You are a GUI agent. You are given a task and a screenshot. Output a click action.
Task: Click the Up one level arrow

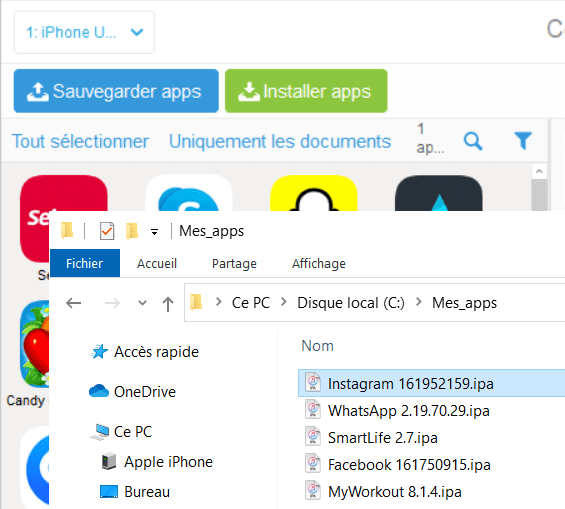click(168, 304)
